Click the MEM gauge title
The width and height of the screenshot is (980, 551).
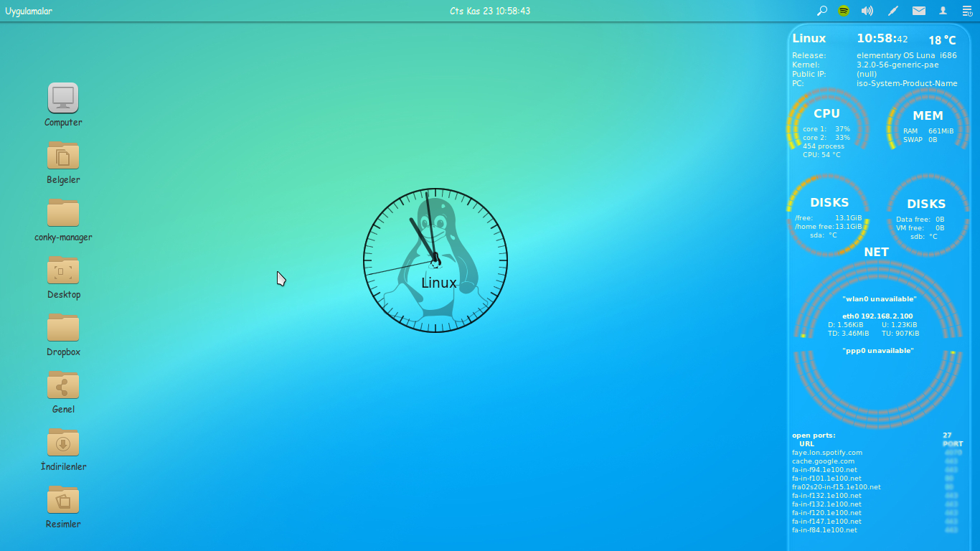(x=928, y=116)
